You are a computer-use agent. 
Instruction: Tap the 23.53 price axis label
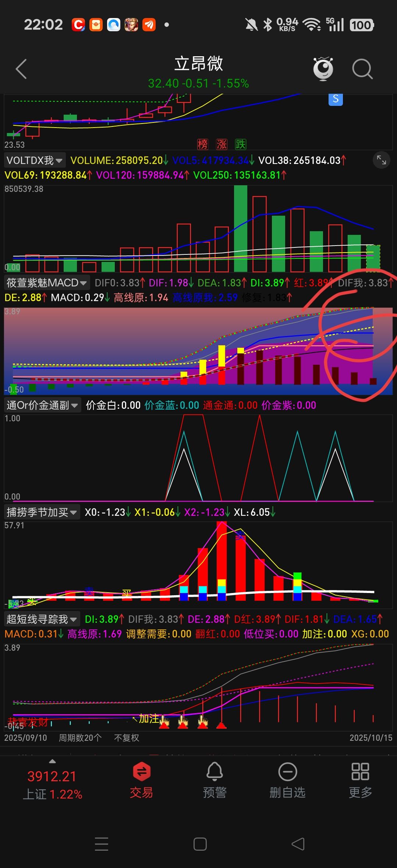(15, 145)
